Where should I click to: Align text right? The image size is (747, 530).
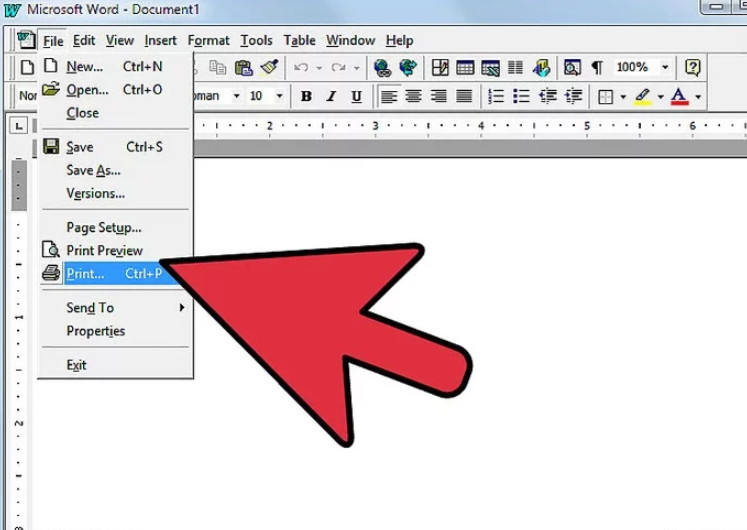click(438, 97)
